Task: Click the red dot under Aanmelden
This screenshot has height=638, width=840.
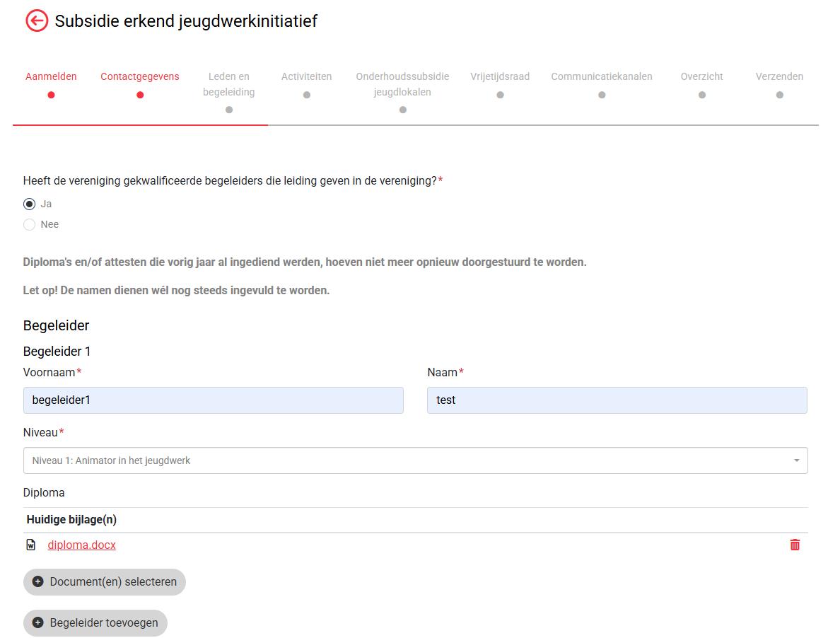Action: pyautogui.click(x=51, y=95)
